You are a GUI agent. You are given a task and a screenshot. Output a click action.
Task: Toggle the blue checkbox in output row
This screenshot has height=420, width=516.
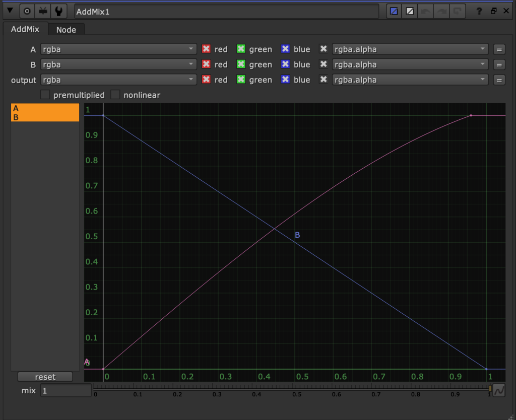click(x=285, y=80)
